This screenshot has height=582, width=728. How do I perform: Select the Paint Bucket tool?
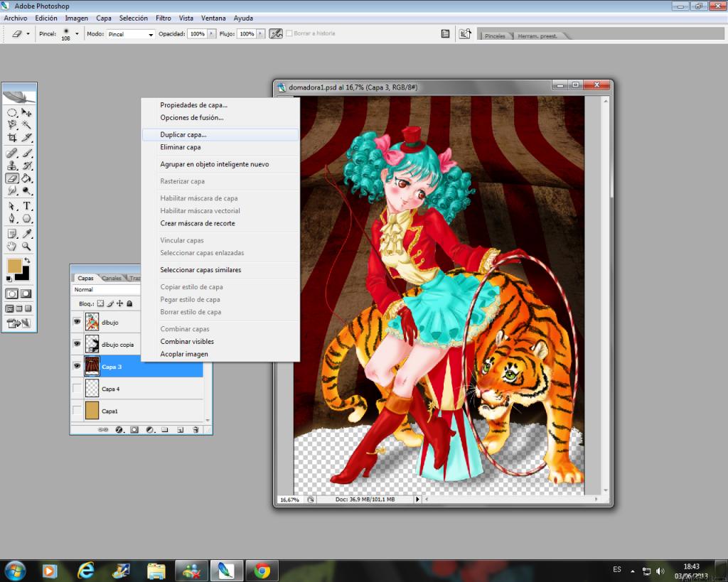26,178
